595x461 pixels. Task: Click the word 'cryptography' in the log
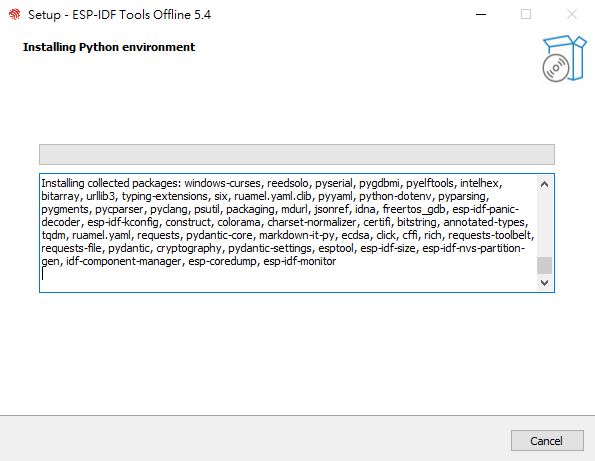point(189,248)
